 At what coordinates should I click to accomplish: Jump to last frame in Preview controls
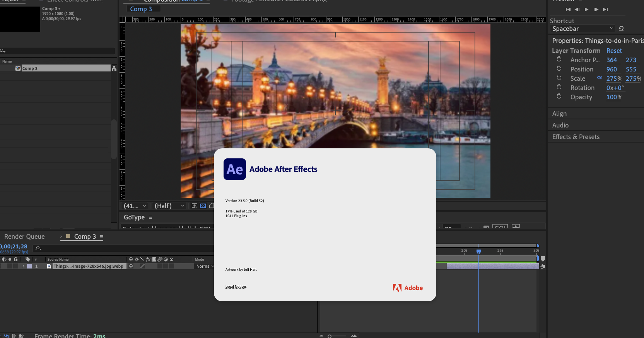605,9
